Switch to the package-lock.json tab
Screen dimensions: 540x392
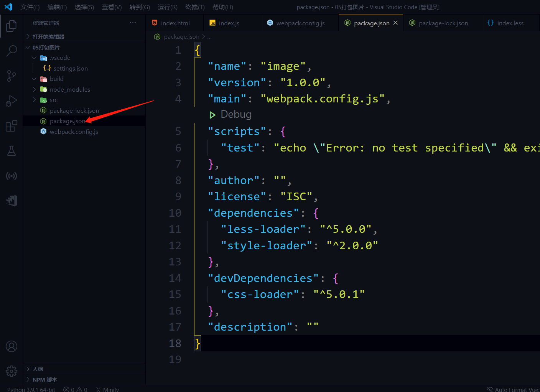tap(443, 23)
